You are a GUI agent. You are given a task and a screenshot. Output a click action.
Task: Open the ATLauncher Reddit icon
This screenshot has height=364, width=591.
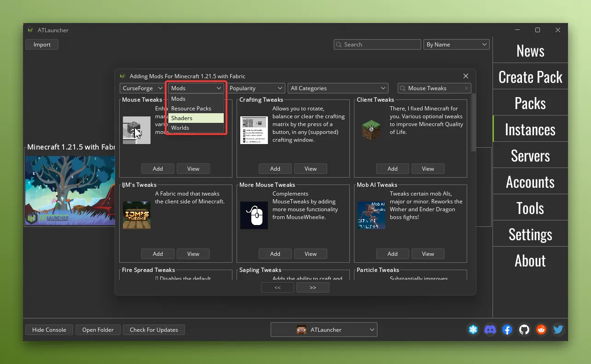pos(541,329)
